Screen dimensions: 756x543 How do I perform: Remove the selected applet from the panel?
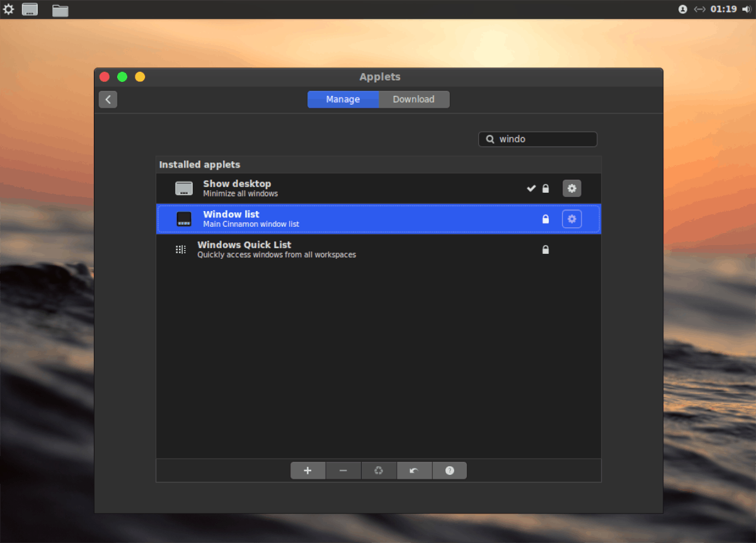pyautogui.click(x=343, y=470)
